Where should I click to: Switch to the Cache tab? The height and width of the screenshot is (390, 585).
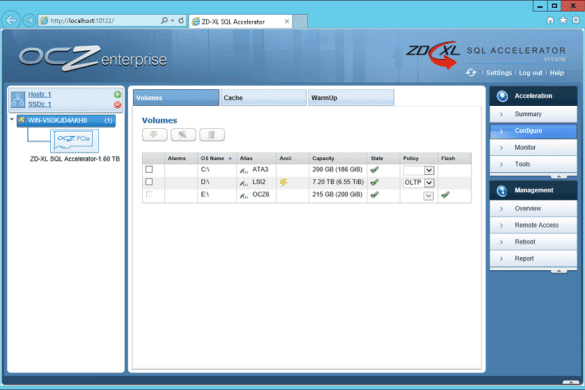pos(263,98)
